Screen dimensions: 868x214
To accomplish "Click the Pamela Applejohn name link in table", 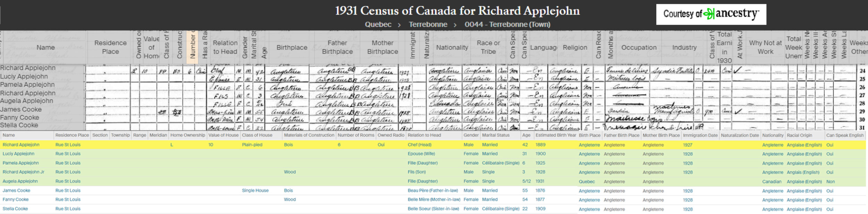I will click(x=21, y=163).
